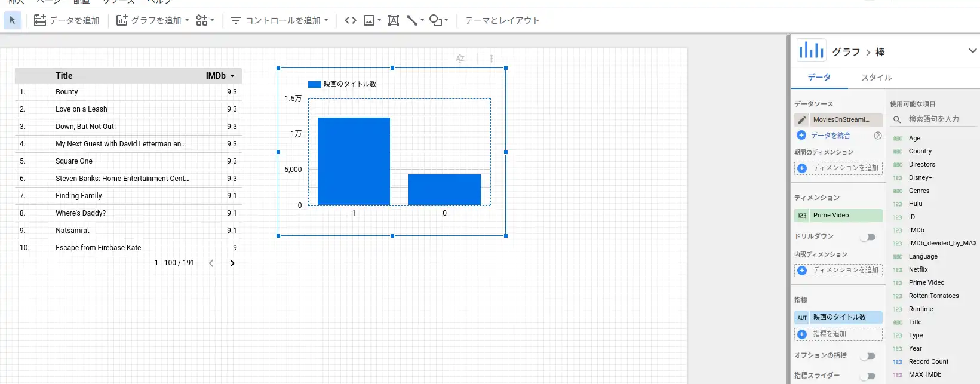
Task: Add a date range dimension
Action: point(838,168)
